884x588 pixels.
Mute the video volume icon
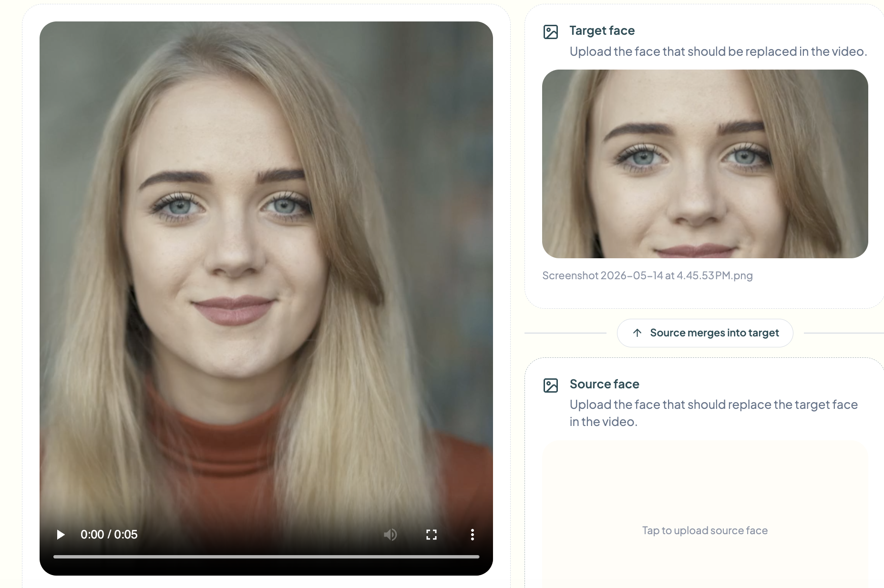(x=390, y=535)
